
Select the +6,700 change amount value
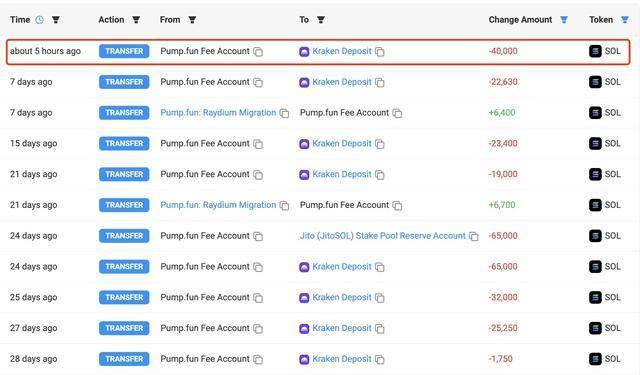(x=502, y=205)
